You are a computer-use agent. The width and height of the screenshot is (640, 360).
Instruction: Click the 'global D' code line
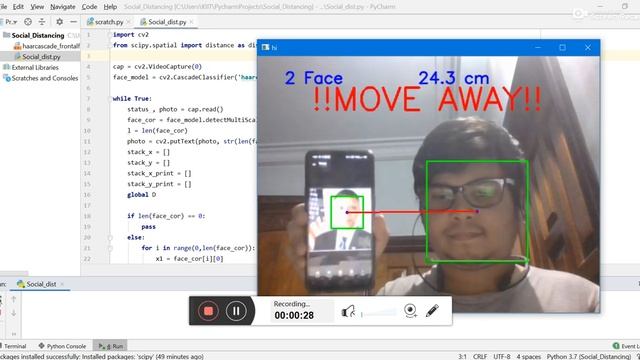(x=142, y=195)
